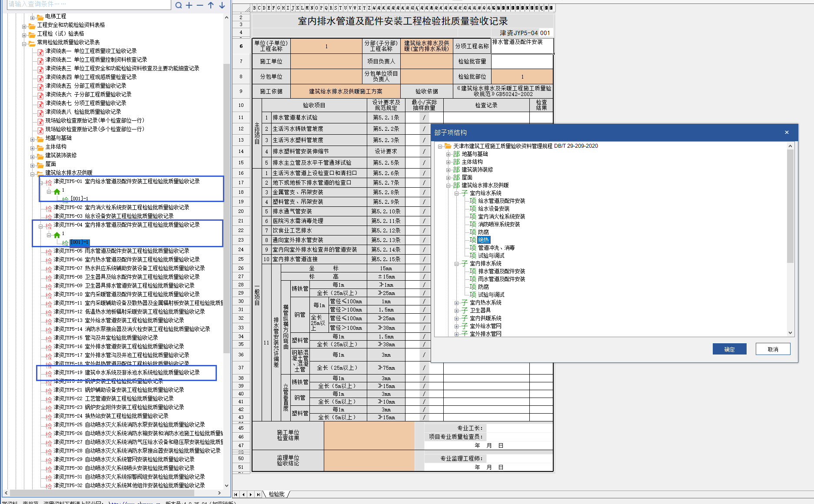This screenshot has height=504, width=814.
Task: Click the 检 icon of 津资JYP5-10
Action: click(x=49, y=295)
